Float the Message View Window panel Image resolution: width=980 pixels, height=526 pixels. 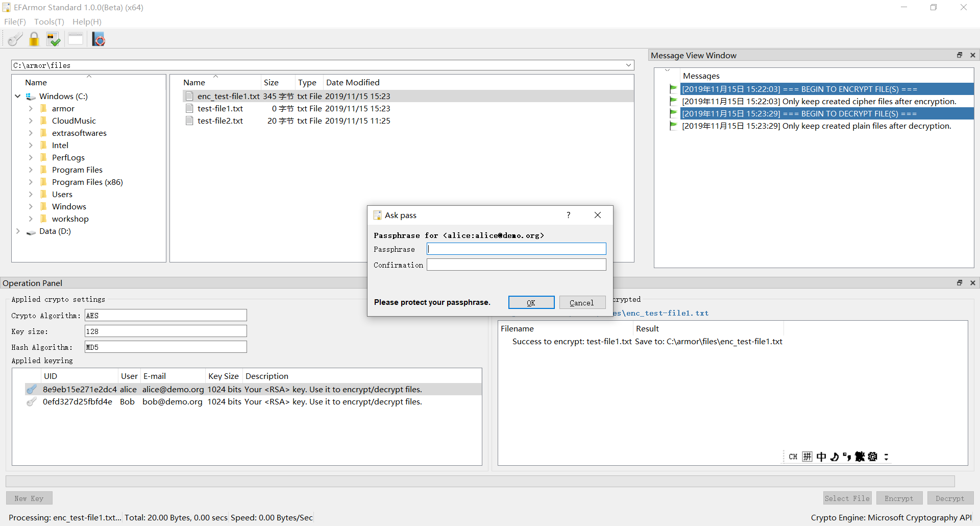click(960, 55)
